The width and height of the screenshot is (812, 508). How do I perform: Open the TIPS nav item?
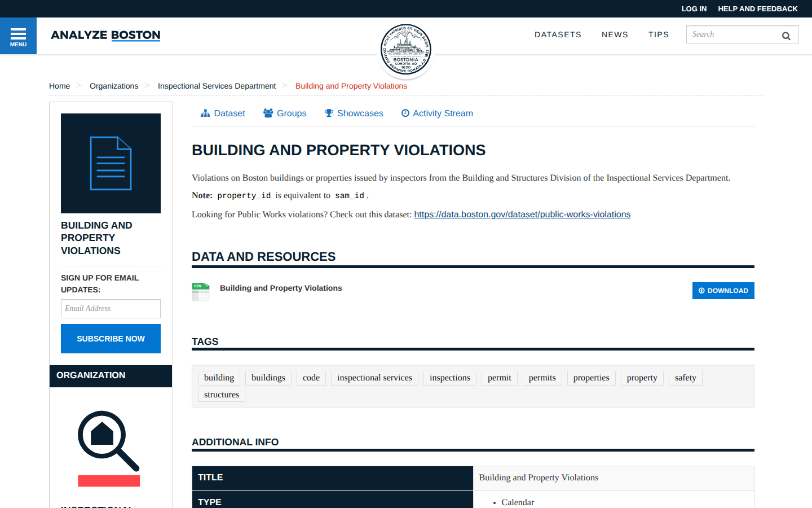click(x=659, y=34)
